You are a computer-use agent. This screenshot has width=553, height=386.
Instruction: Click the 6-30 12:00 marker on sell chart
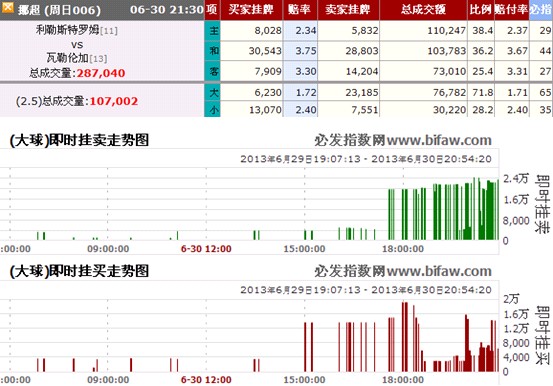coord(206,249)
